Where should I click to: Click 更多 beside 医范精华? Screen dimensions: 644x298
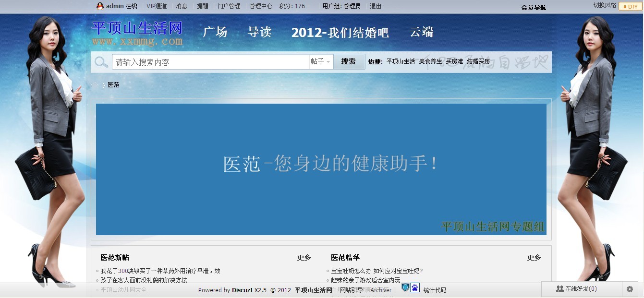(534, 258)
